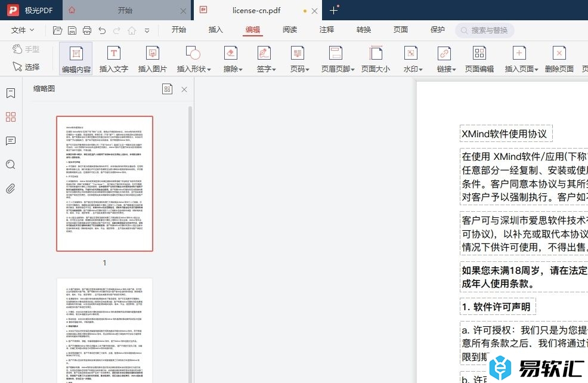The height and width of the screenshot is (383, 588).
Task: Close the license-cn.pdf tab
Action: pyautogui.click(x=315, y=11)
